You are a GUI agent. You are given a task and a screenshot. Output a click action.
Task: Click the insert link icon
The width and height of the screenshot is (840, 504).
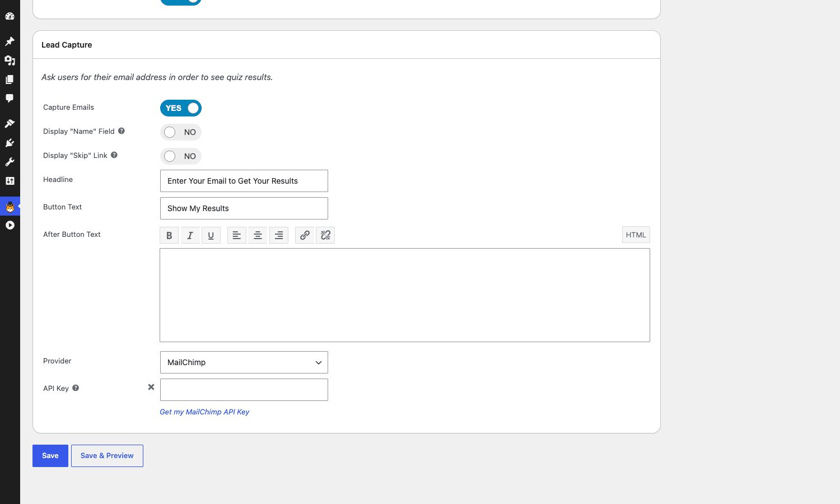[305, 235]
